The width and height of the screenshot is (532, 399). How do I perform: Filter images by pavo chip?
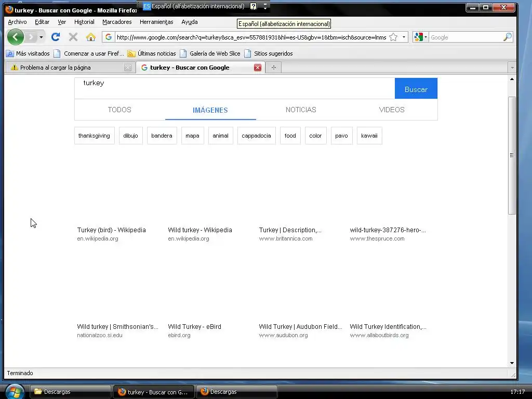(342, 136)
